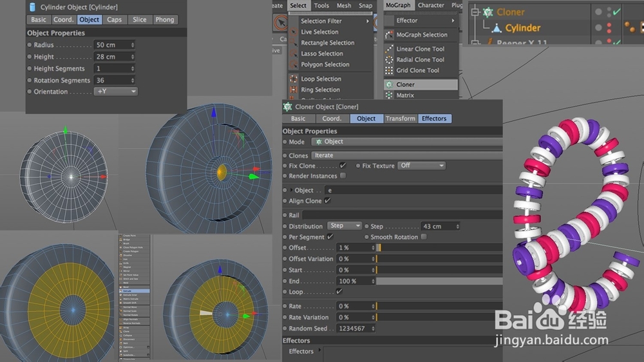Open the MoGraph menu

coord(398,5)
